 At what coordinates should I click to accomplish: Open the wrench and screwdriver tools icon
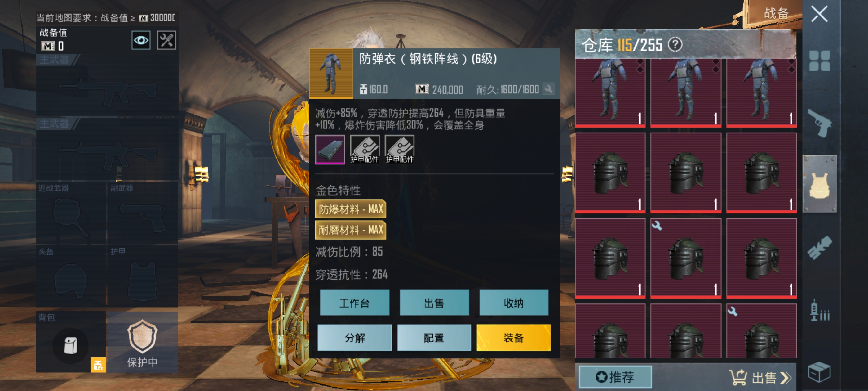point(166,40)
